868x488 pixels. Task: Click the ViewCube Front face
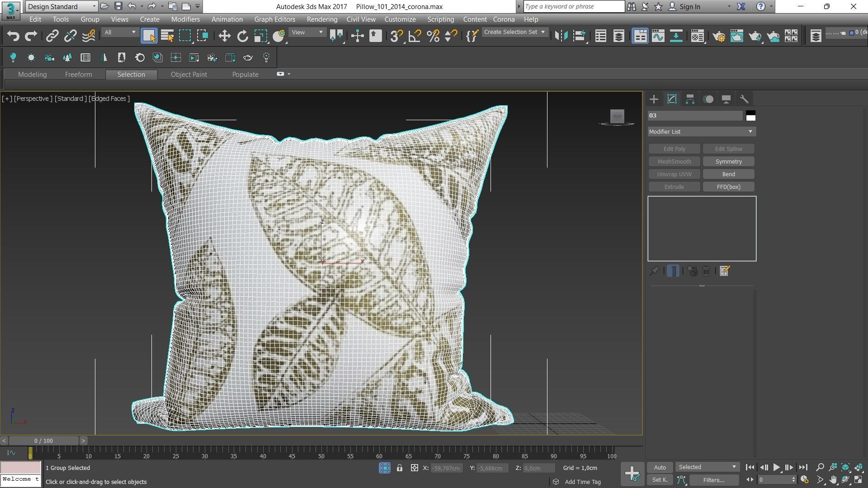tap(617, 116)
